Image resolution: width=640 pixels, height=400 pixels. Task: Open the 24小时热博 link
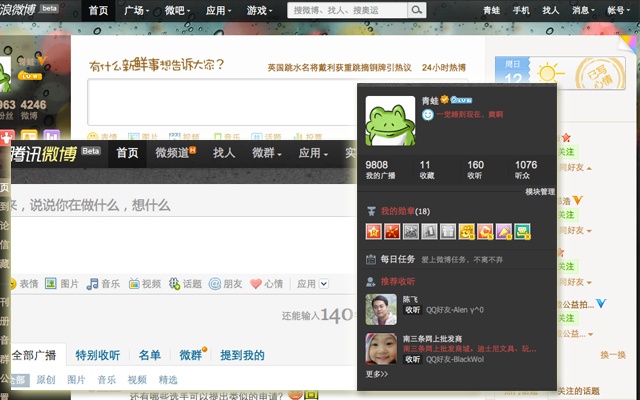coord(444,68)
